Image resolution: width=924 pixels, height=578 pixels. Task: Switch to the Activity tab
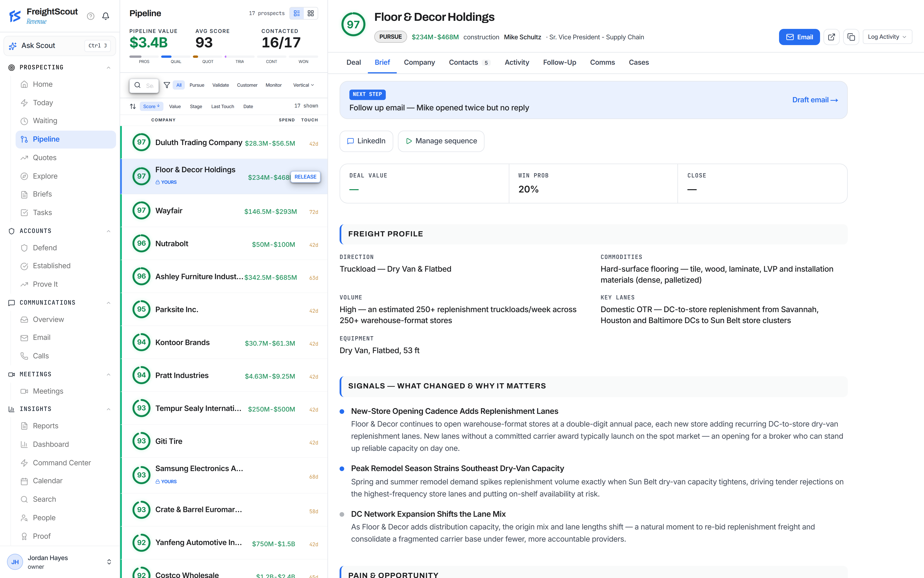517,62
